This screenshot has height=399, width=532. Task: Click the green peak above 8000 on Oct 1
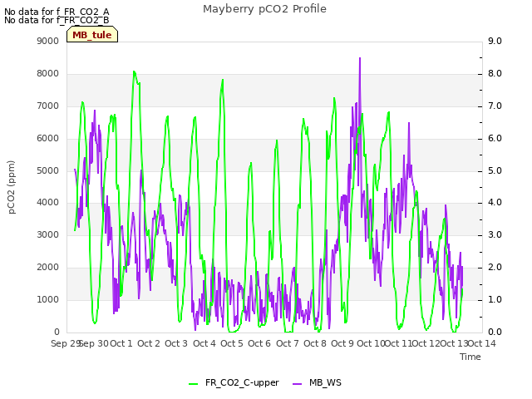click(134, 71)
